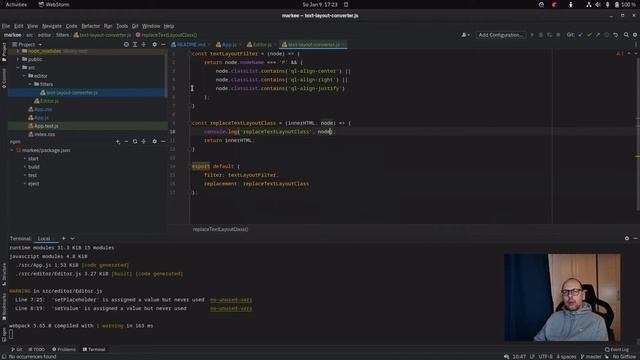Click the battery indicator in system tray
This screenshot has width=640, height=360.
pyautogui.click(x=625, y=5)
